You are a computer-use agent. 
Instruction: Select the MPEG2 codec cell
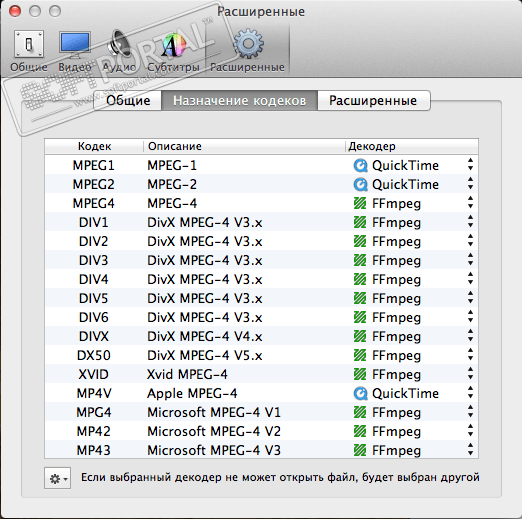click(94, 184)
